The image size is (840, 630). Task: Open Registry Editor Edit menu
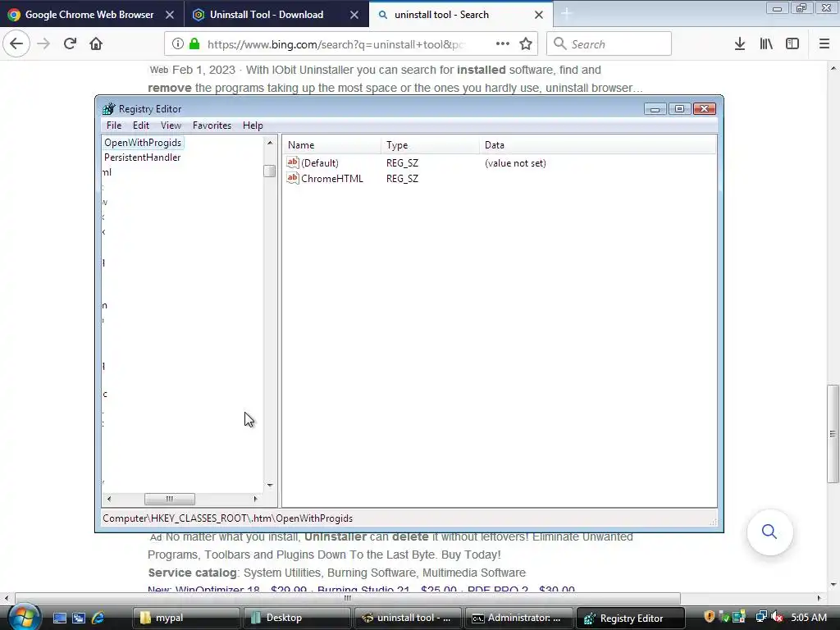point(141,126)
